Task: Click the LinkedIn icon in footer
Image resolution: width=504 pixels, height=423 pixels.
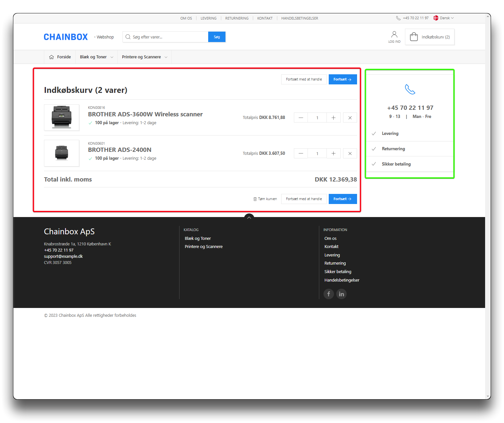Action: [x=341, y=294]
